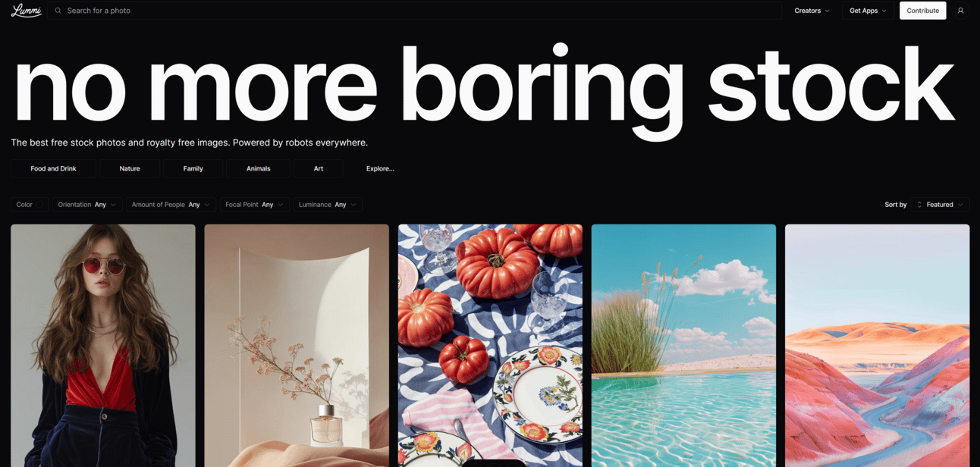Viewport: 980px width, 467px height.
Task: Open the user profile icon
Action: (960, 11)
